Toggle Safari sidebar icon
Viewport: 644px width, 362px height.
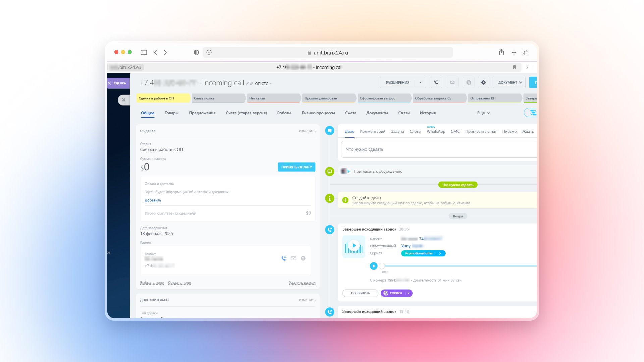[x=144, y=52]
